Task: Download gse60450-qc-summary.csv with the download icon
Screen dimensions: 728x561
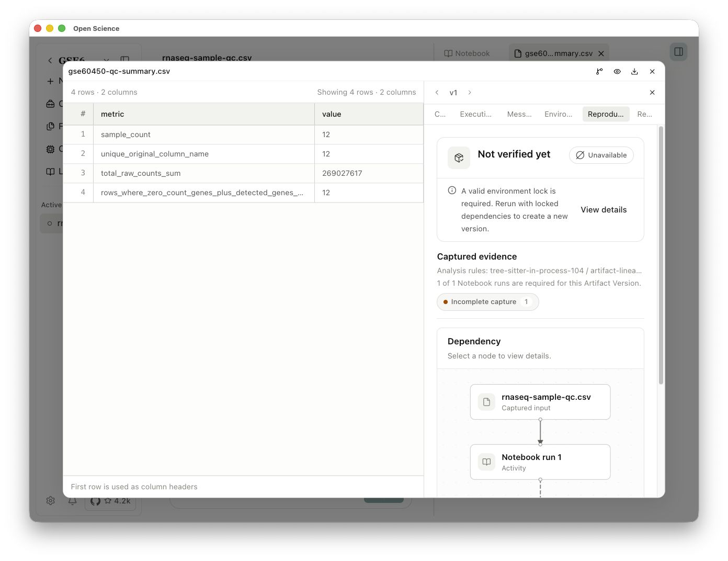Action: (634, 72)
